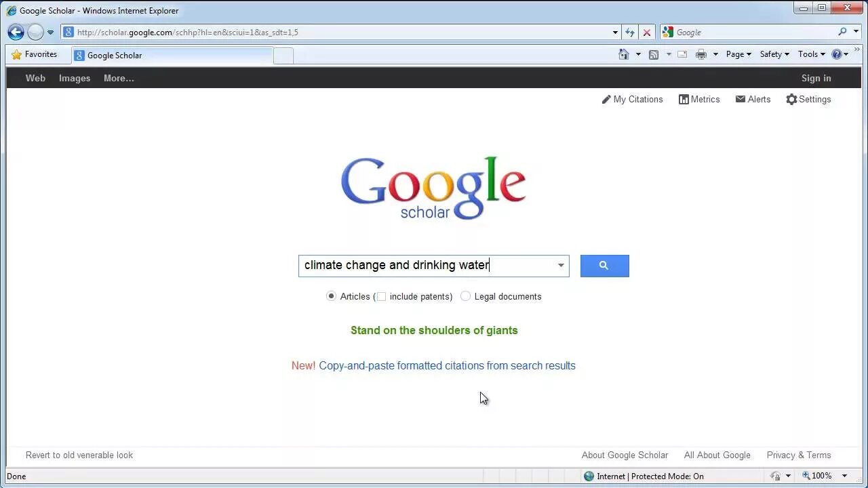
Task: Expand the zoom level dropdown arrow
Action: tap(844, 476)
